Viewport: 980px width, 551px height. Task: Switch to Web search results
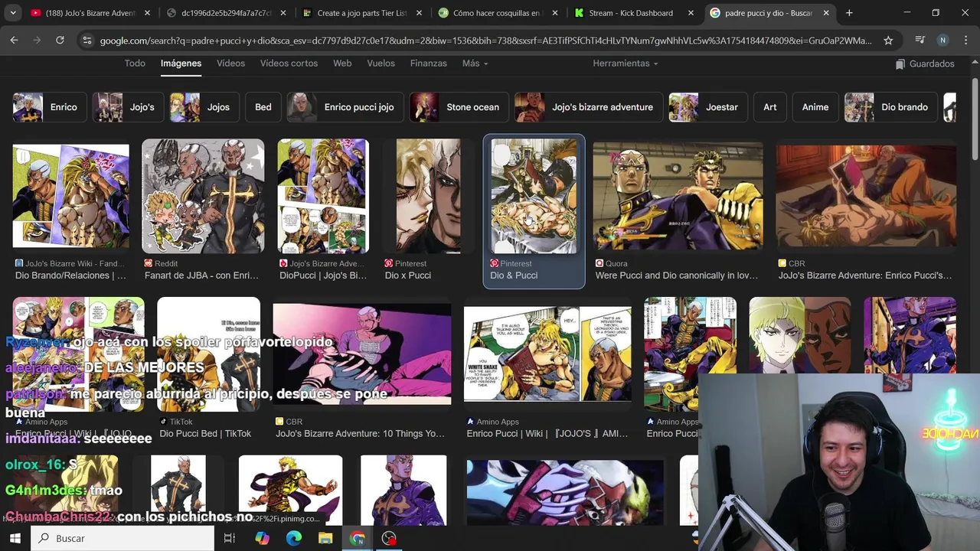click(x=342, y=64)
